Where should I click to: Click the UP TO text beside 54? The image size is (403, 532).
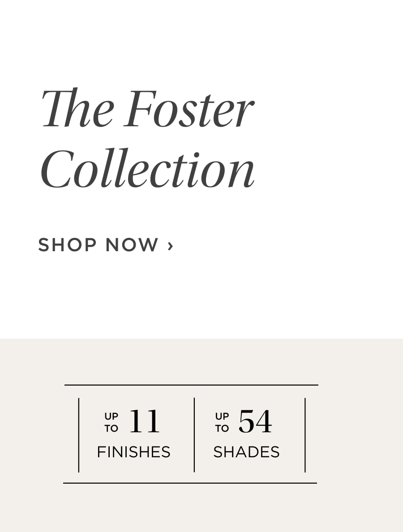[222, 422]
